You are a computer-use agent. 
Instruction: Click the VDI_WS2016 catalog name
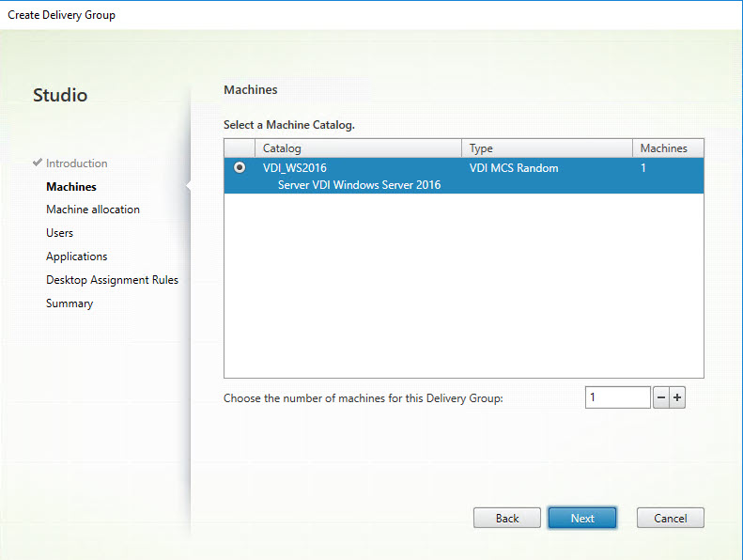pyautogui.click(x=295, y=168)
